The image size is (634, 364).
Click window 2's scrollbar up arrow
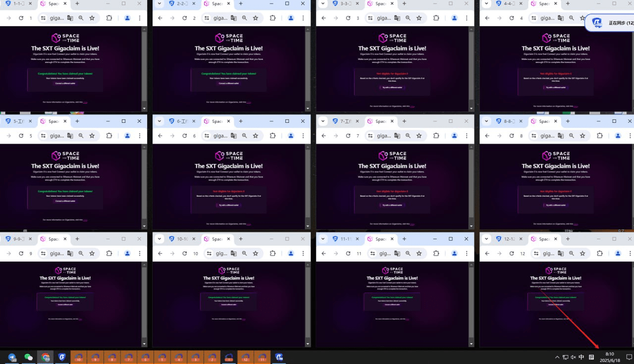pos(308,29)
